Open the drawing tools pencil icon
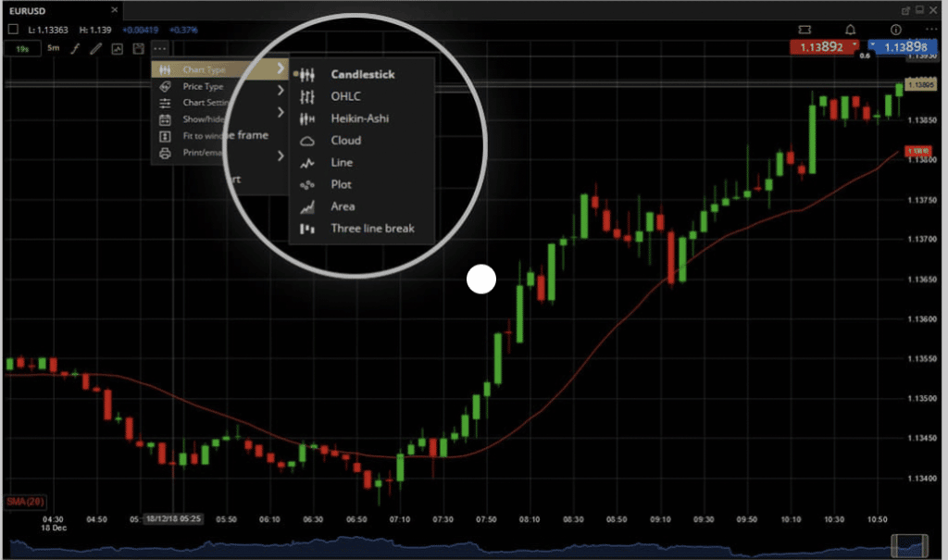 coord(96,48)
